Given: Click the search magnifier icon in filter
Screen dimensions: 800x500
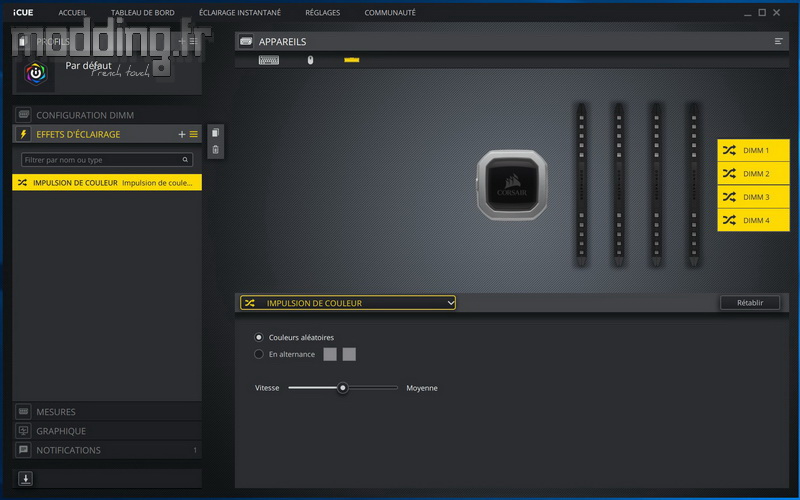Looking at the screenshot, I should 185,160.
